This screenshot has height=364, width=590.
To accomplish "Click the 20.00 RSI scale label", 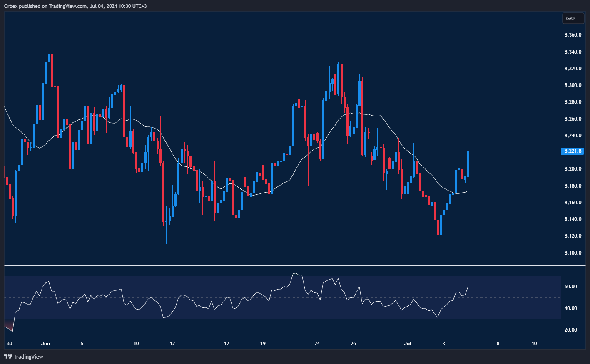I will point(570,330).
